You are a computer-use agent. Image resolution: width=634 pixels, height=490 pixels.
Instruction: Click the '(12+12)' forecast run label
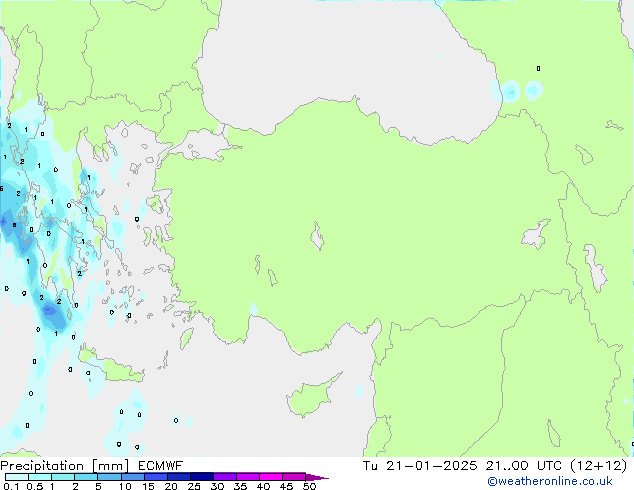[598, 466]
